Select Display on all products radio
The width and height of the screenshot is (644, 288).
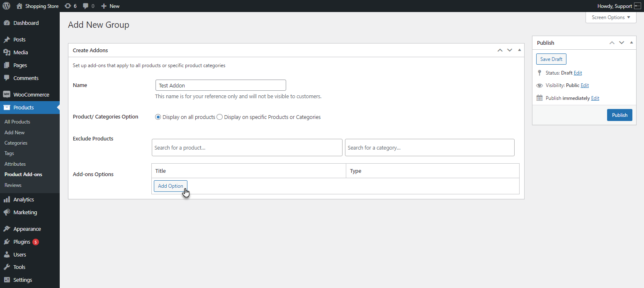pyautogui.click(x=158, y=117)
